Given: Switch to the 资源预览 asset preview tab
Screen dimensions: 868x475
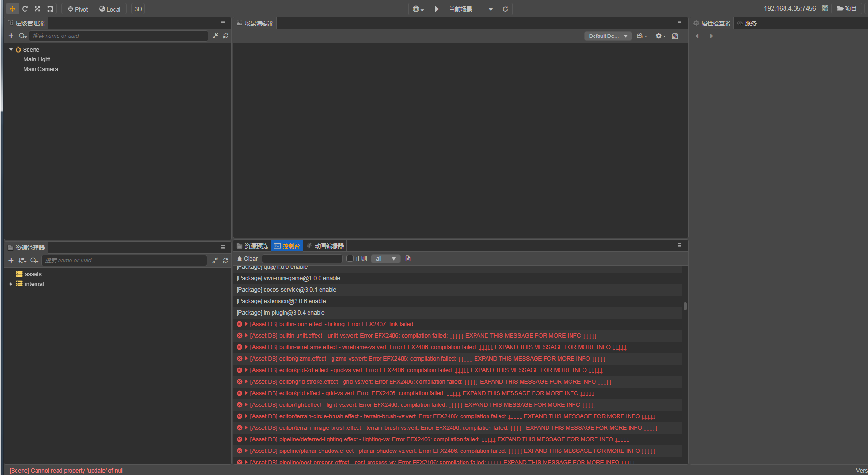Looking at the screenshot, I should [252, 246].
